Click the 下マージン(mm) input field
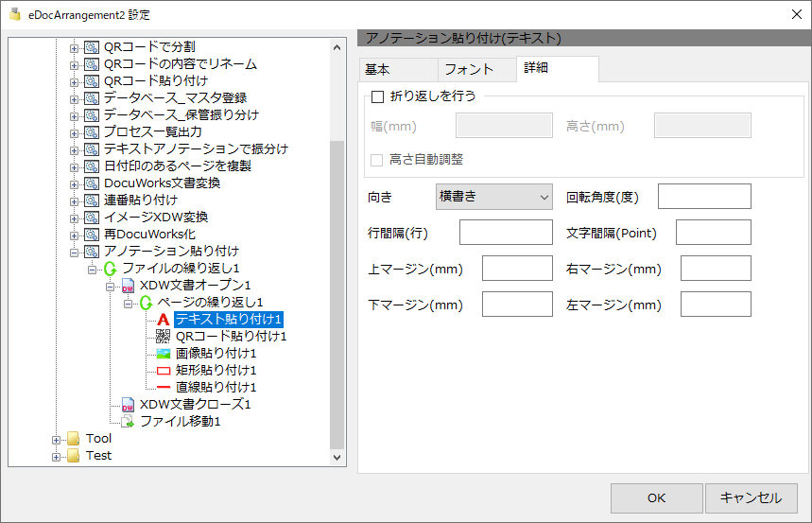This screenshot has height=523, width=812. (x=517, y=305)
